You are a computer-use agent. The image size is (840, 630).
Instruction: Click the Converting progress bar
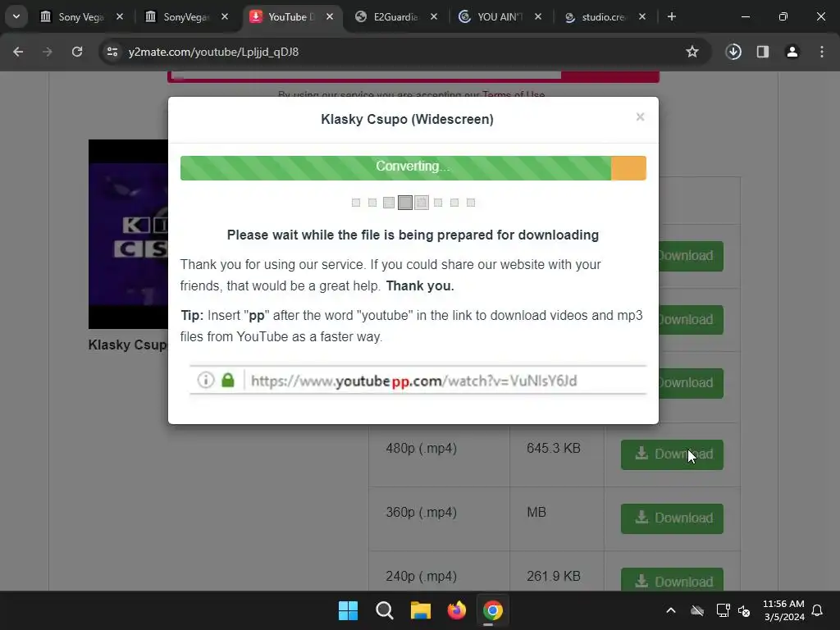click(413, 168)
